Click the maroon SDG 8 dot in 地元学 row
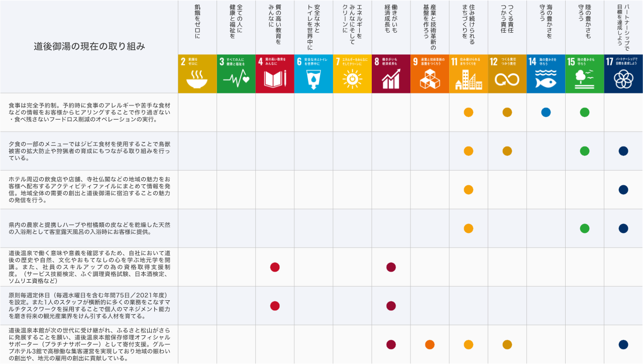The height and width of the screenshot is (364, 643). (x=391, y=267)
